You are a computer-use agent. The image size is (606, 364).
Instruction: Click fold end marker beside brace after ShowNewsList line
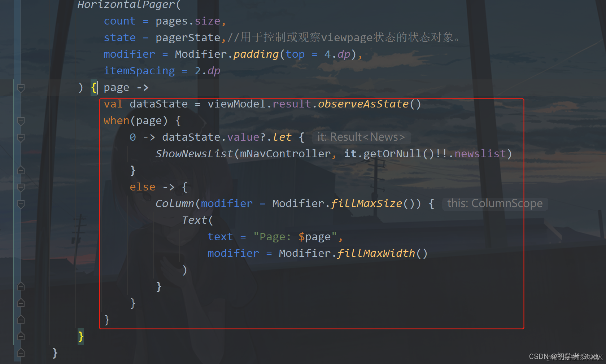coord(21,170)
